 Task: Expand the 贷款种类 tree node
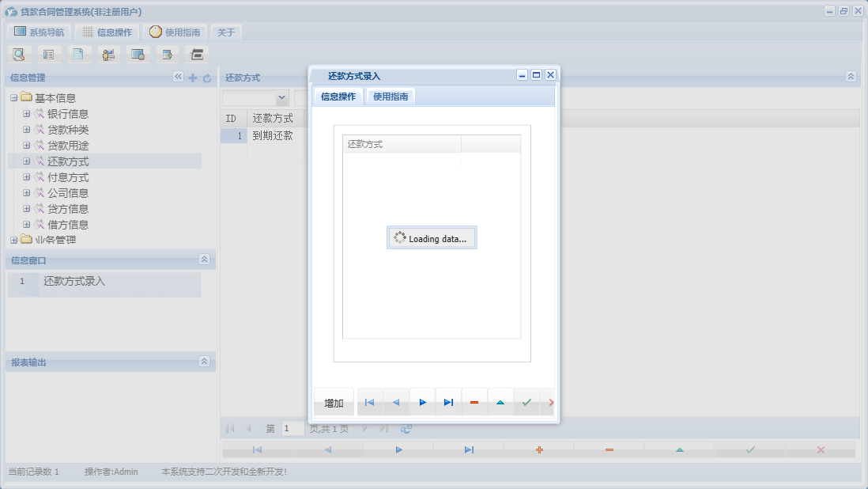27,129
